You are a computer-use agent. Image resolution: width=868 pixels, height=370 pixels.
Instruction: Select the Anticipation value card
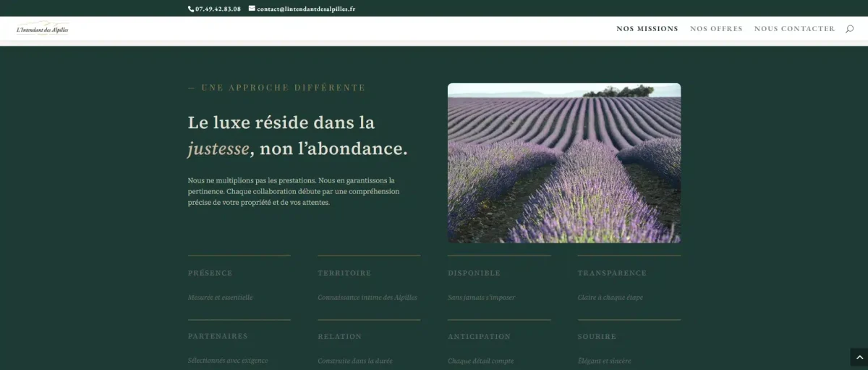[499, 342]
